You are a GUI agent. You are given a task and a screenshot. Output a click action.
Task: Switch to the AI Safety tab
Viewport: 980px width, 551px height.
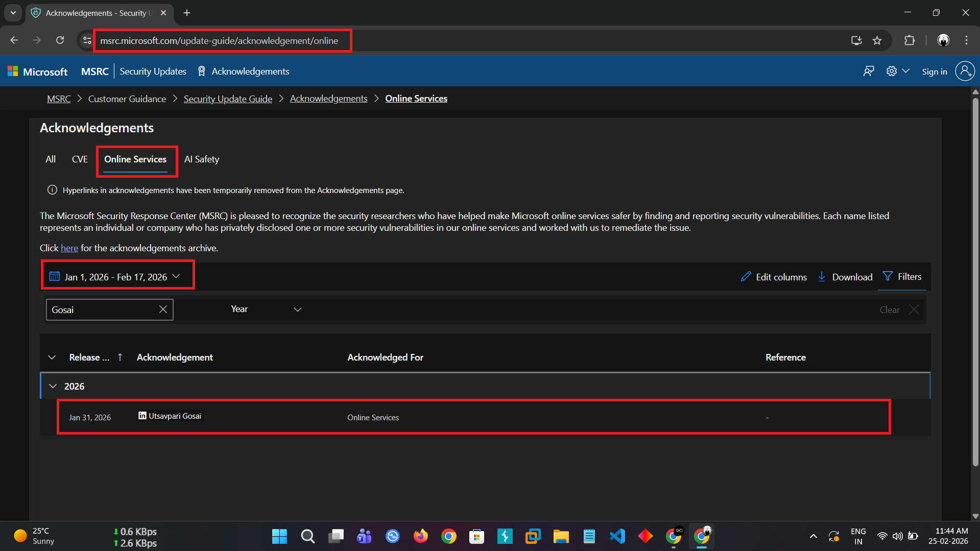point(202,159)
